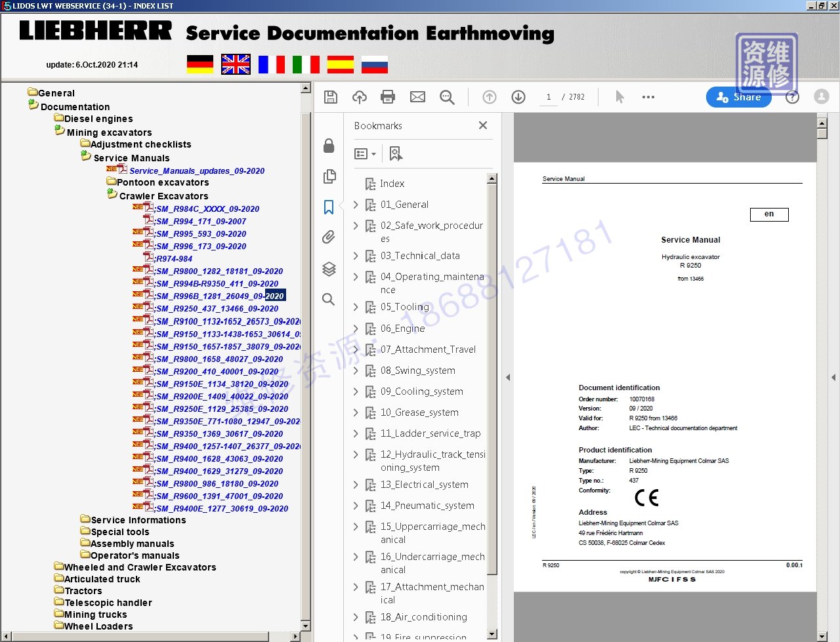
Task: Click PDF viewer scrollbar down arrow
Action: [x=822, y=636]
